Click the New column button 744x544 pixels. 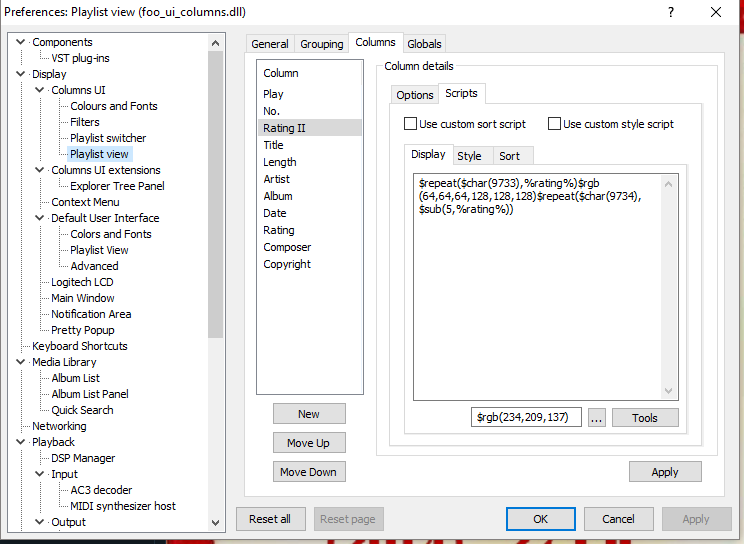pos(309,414)
